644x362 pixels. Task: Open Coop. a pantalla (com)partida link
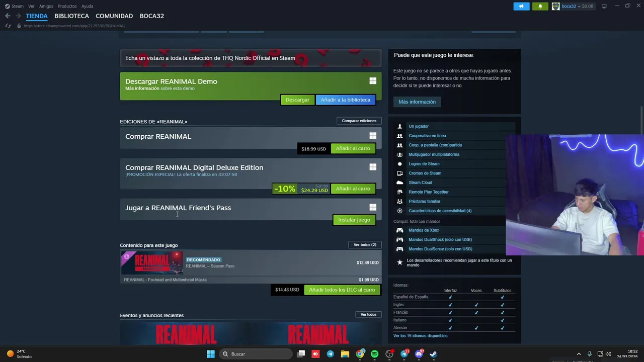point(435,145)
